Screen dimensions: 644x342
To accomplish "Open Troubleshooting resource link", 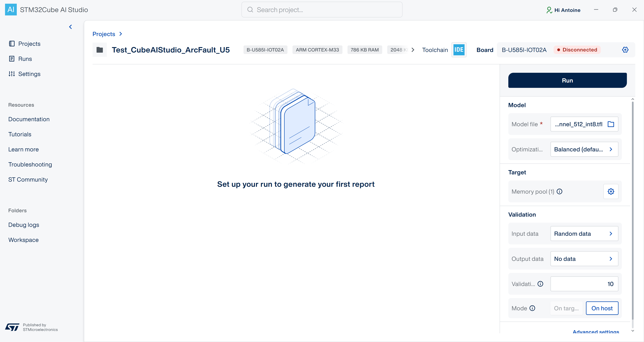I will (30, 164).
